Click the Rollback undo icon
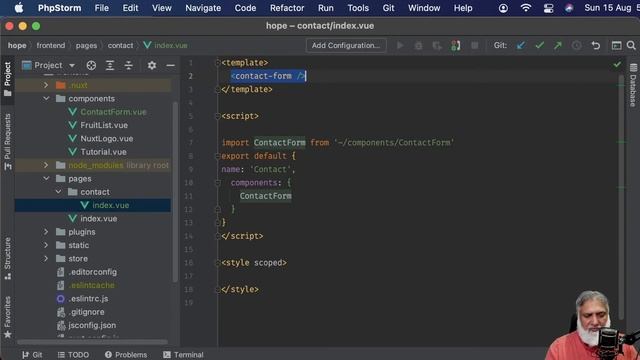The width and height of the screenshot is (640, 360). point(596,45)
